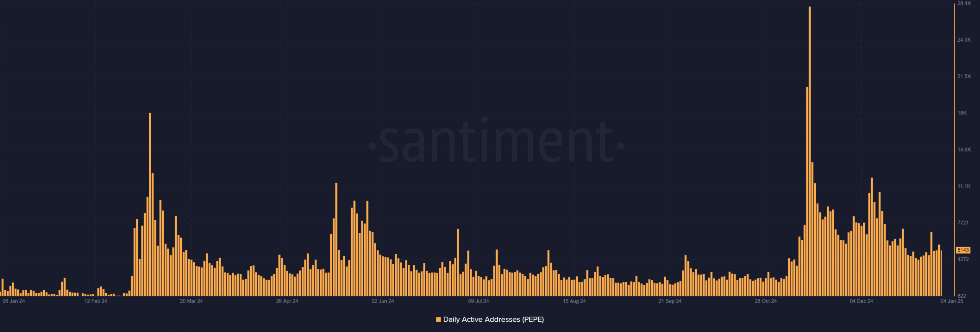Click the 26 Apr 24 date label

point(287,301)
